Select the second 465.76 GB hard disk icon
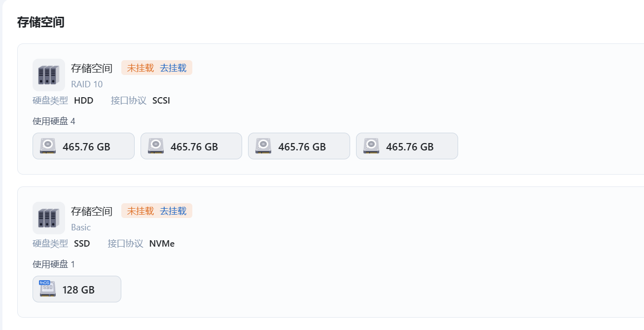Screen dimensions: 644x330 pos(156,146)
